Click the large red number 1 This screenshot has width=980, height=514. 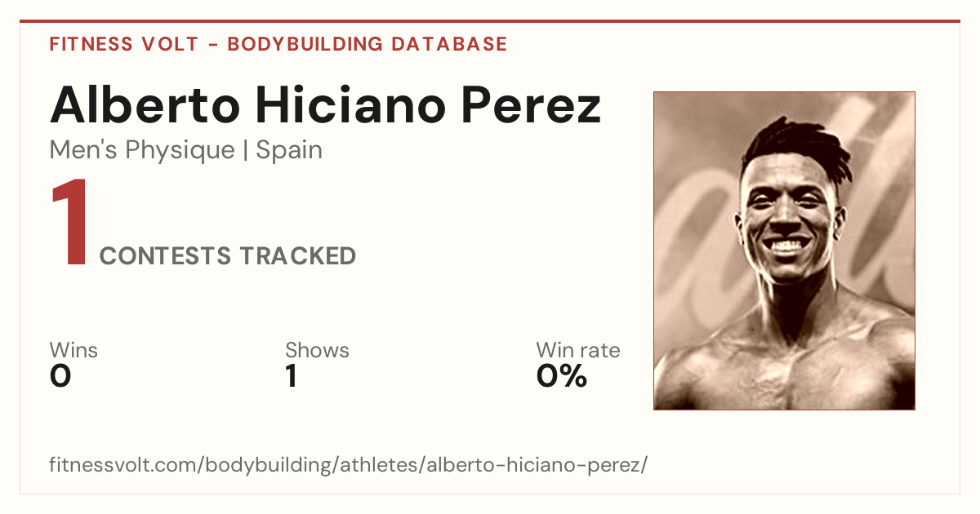click(x=69, y=224)
